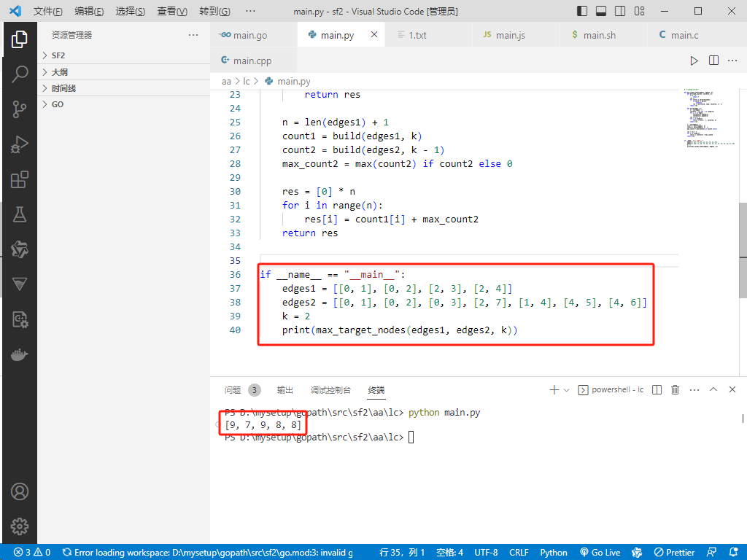747x560 pixels.
Task: Expand the 时间线 timeline section
Action: coord(124,88)
